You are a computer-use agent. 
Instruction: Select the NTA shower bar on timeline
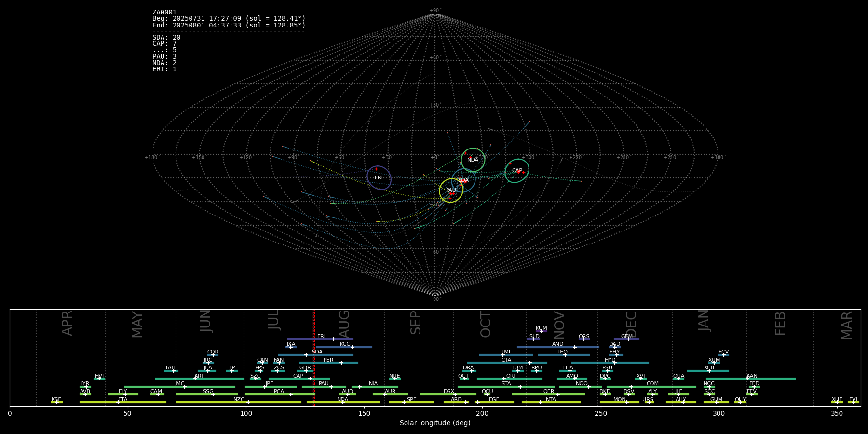551,402
